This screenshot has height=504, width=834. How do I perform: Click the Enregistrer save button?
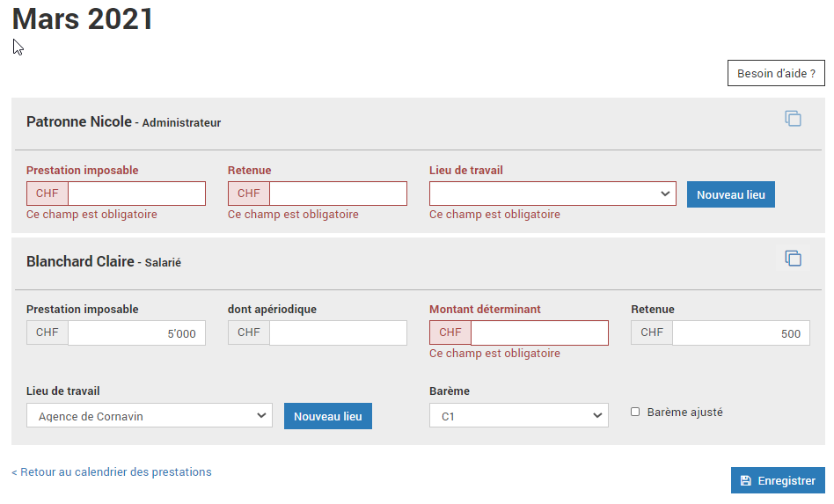pyautogui.click(x=778, y=480)
